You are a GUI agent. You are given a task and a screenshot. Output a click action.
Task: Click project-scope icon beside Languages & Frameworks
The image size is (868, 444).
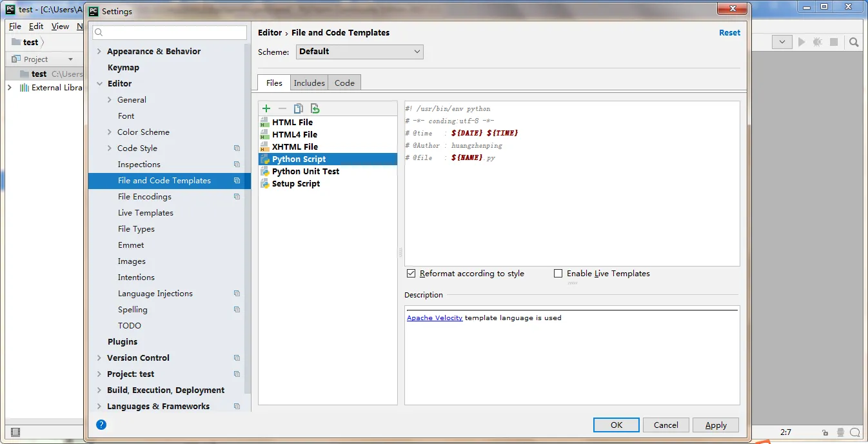pos(237,407)
